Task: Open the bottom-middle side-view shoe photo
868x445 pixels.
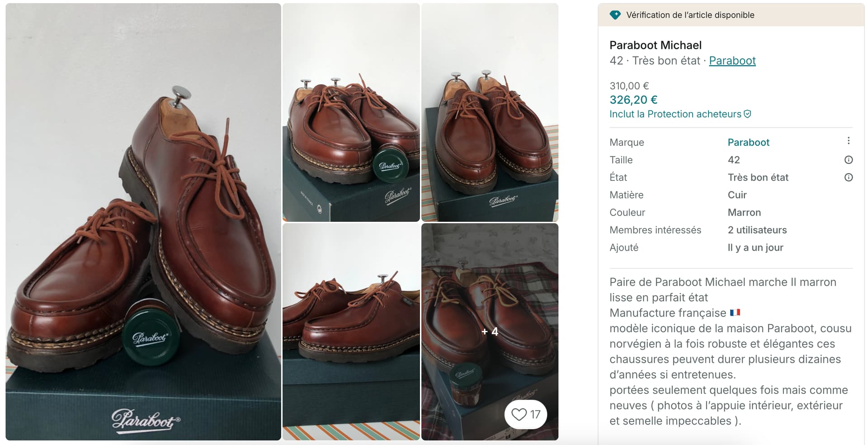Action: pos(351,332)
